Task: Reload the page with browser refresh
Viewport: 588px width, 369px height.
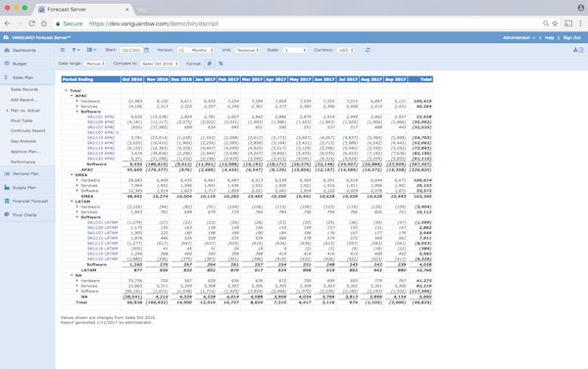Action: [32, 23]
